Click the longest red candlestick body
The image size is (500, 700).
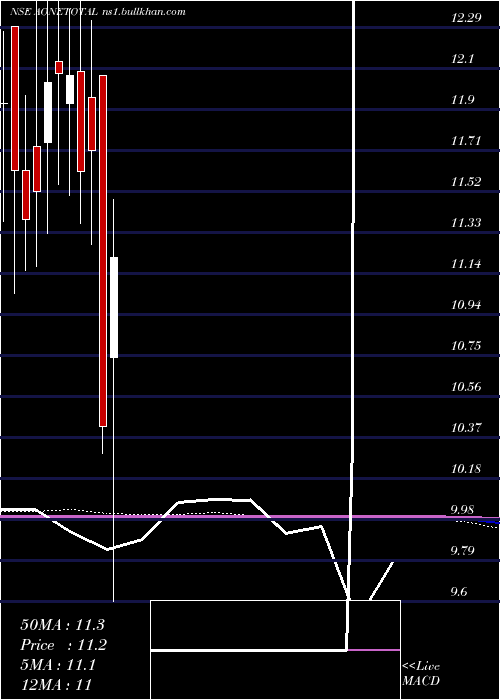point(103,251)
